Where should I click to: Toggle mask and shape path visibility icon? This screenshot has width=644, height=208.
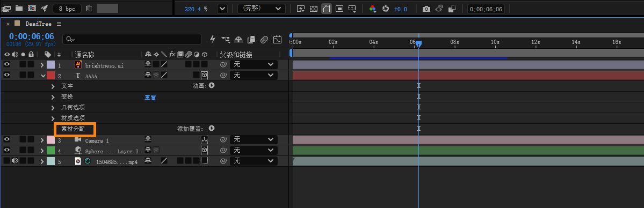point(327,9)
